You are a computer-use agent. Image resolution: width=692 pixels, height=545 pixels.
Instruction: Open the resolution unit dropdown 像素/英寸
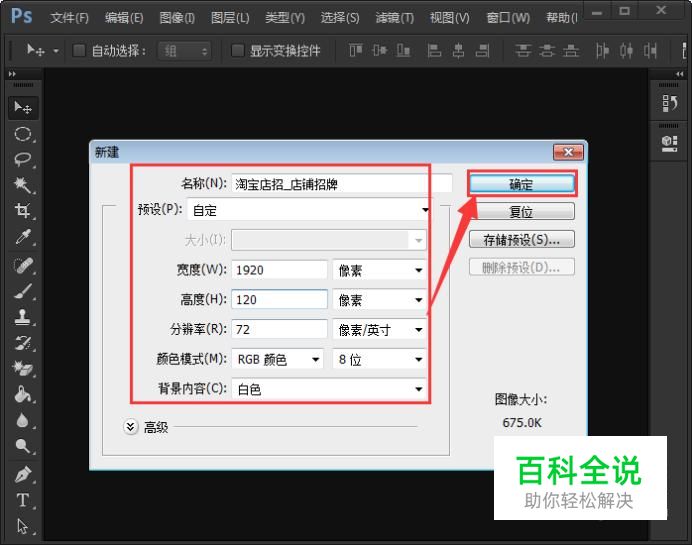[x=379, y=330]
